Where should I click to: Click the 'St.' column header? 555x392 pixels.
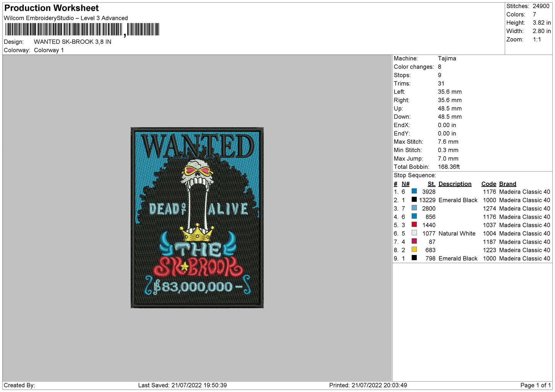pyautogui.click(x=432, y=184)
